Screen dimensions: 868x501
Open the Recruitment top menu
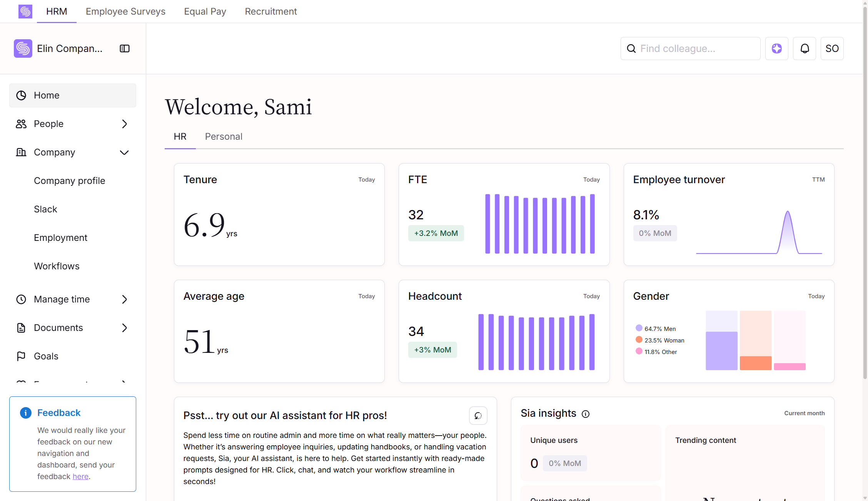click(x=271, y=12)
